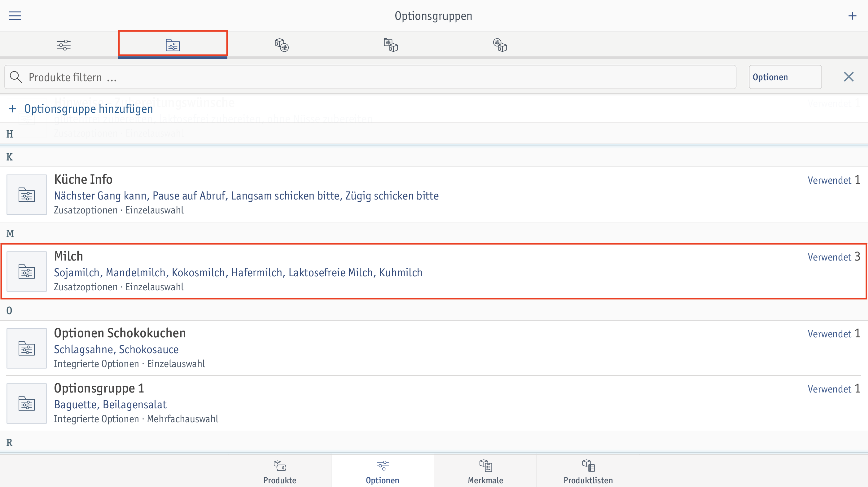Clear the filter with the X icon
Image resolution: width=868 pixels, height=487 pixels.
pyautogui.click(x=848, y=77)
